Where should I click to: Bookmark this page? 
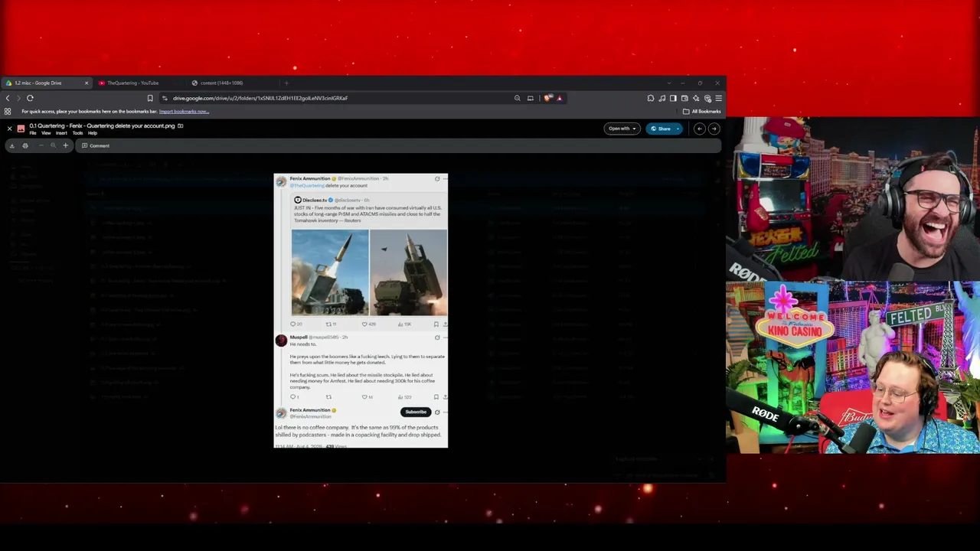[150, 98]
